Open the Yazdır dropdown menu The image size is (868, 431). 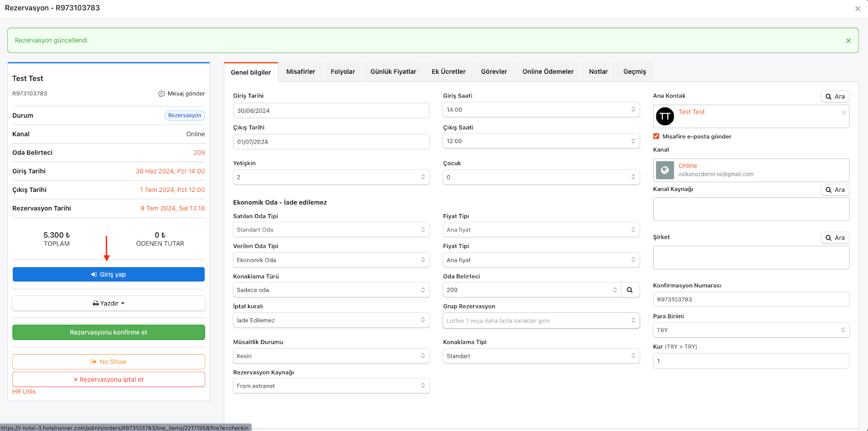tap(108, 304)
